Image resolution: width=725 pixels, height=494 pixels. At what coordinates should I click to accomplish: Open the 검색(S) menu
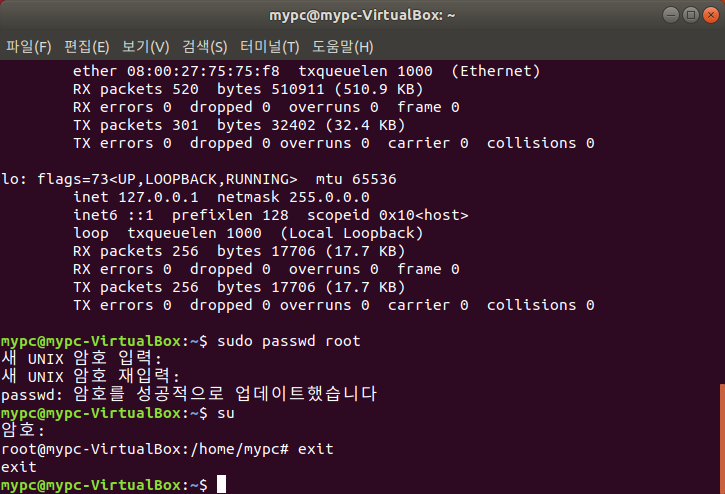[204, 47]
